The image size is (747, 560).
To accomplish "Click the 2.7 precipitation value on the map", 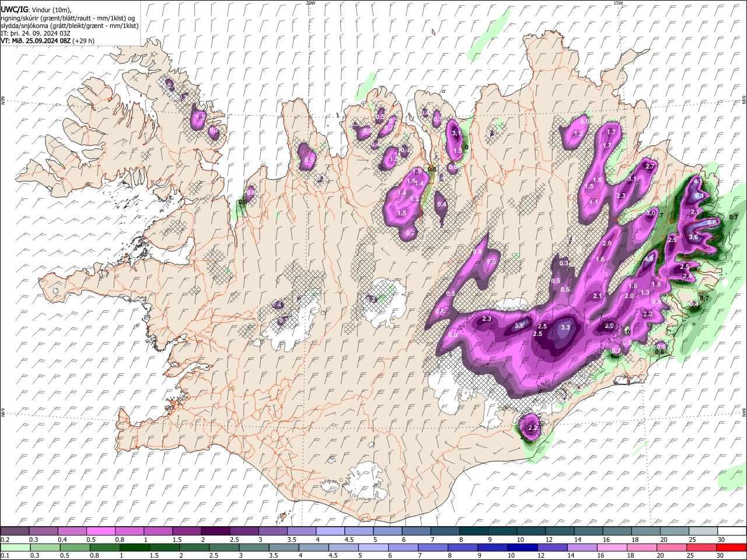I will (651, 167).
